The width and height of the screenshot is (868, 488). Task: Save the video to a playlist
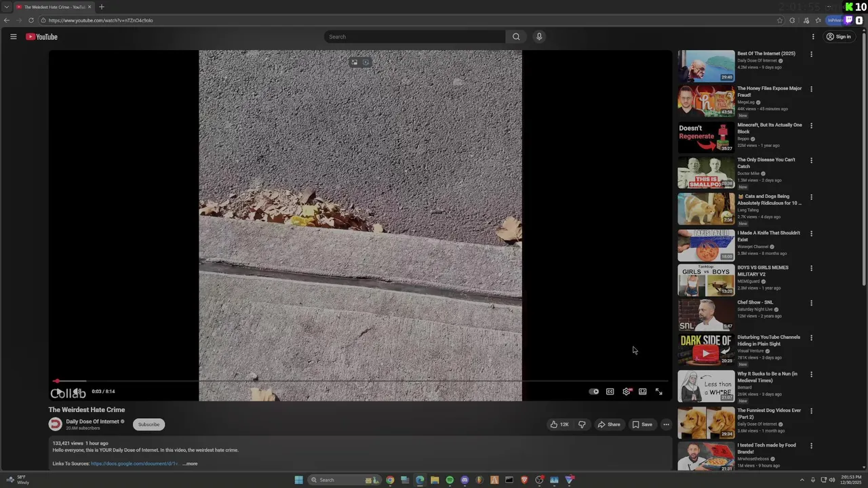(x=642, y=424)
